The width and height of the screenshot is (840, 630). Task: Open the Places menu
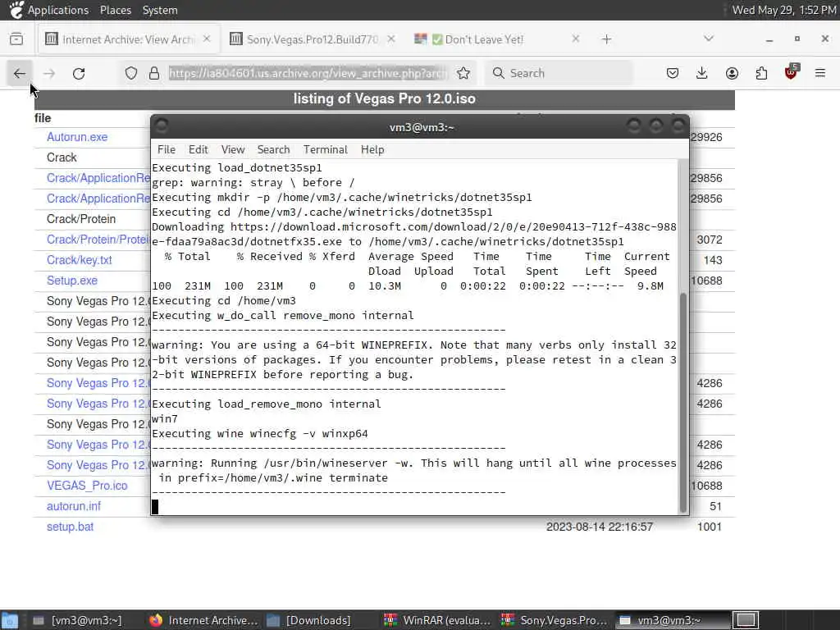115,10
